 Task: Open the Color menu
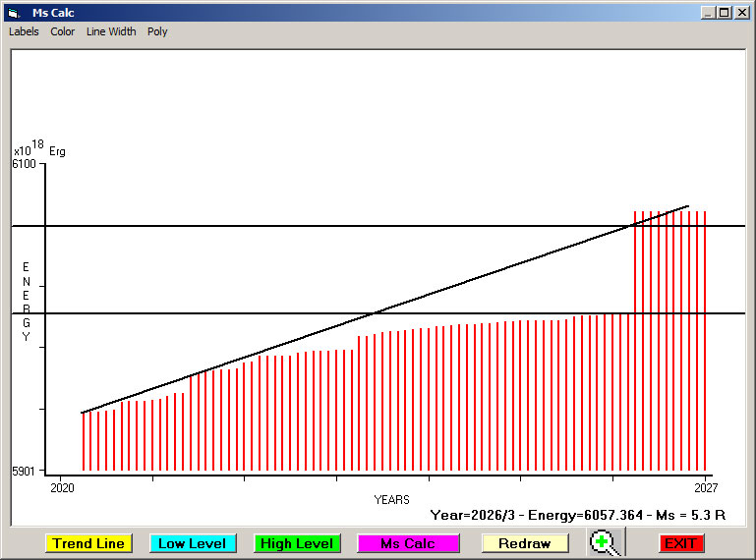pos(63,31)
